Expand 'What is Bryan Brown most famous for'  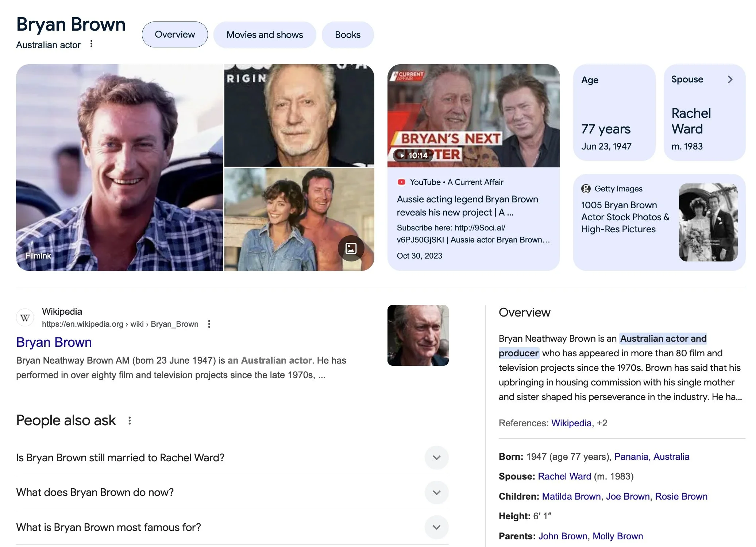point(436,527)
